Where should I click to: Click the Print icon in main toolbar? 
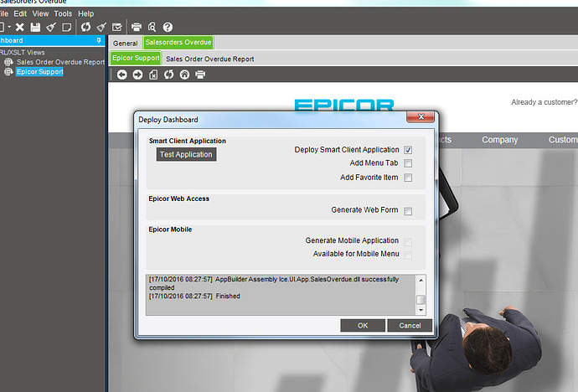point(137,27)
